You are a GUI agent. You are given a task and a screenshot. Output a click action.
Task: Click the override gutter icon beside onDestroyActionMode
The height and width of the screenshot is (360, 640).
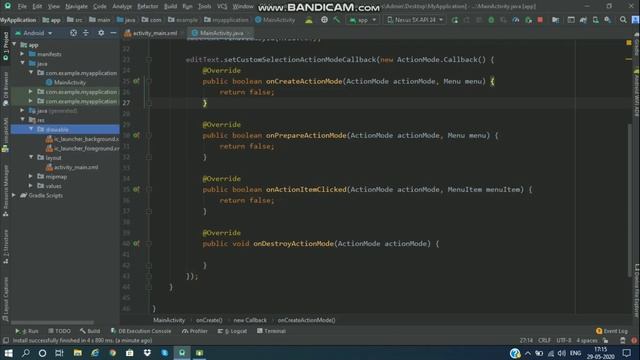pos(136,244)
